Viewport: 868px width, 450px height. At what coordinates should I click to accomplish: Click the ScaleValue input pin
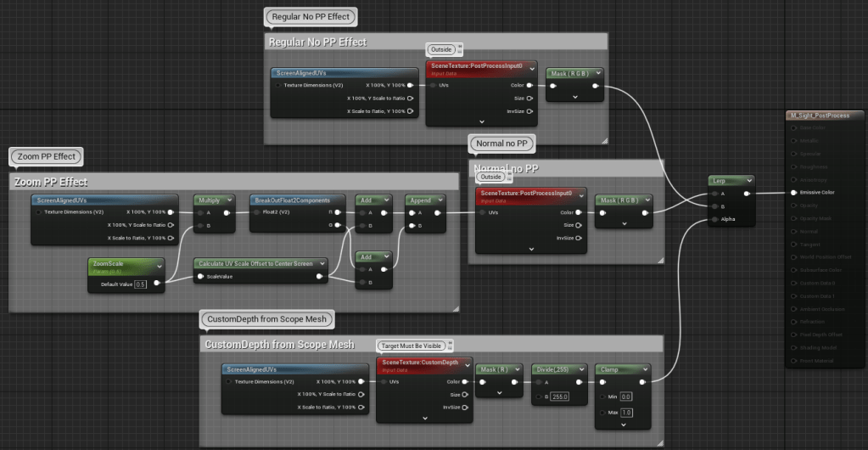click(x=200, y=277)
